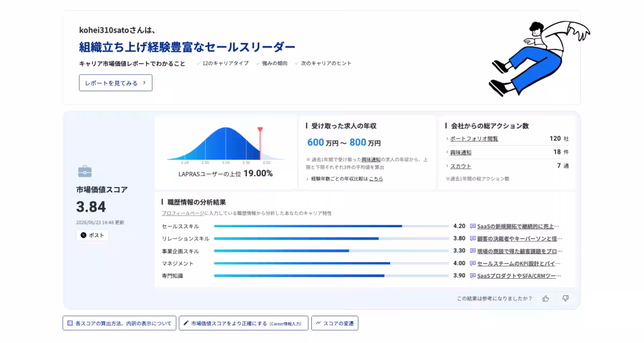644x343 pixels.
Task: Click the 600万円〜800万円 salary range
Action: (344, 143)
